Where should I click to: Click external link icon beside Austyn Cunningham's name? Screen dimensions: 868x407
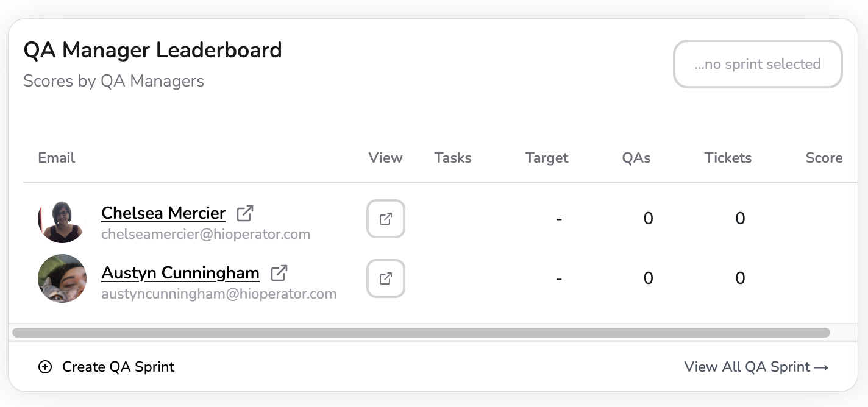point(279,273)
